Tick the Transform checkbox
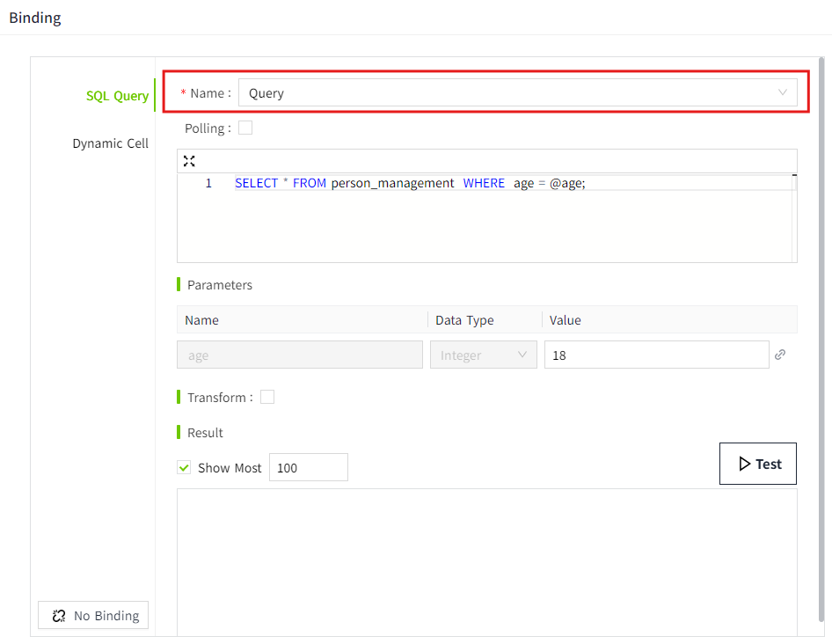The height and width of the screenshot is (644, 832). [267, 398]
